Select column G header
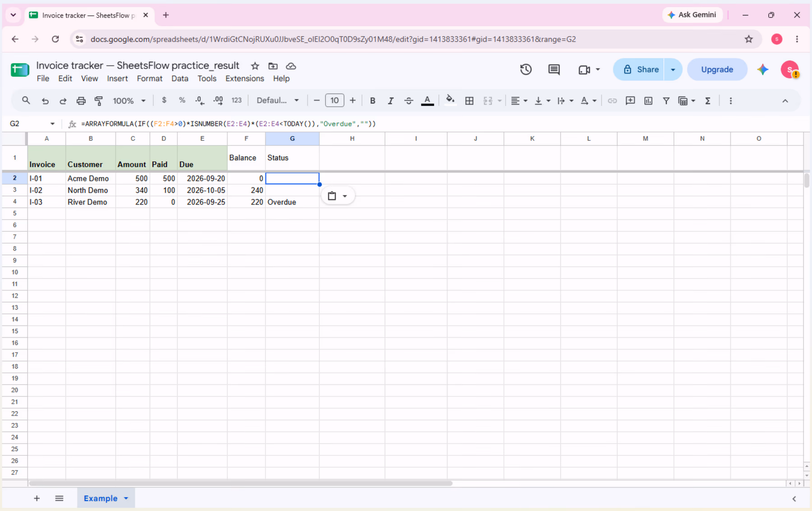This screenshot has width=812, height=511. pos(292,139)
